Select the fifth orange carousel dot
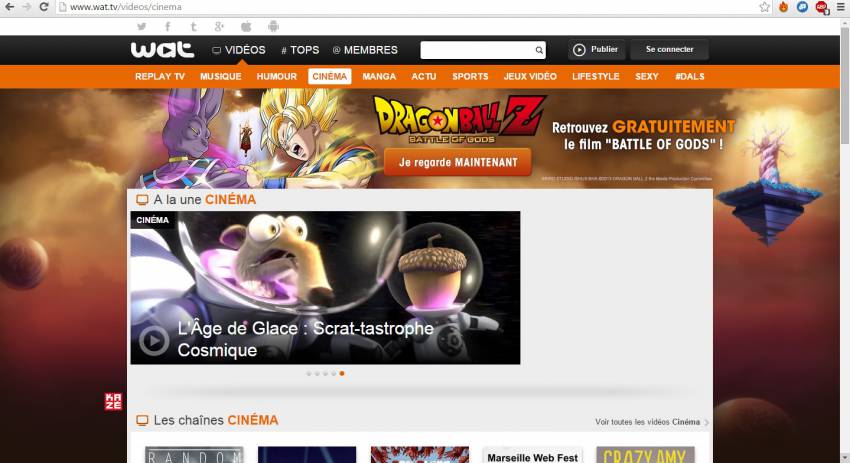The height and width of the screenshot is (463, 850). [x=342, y=374]
